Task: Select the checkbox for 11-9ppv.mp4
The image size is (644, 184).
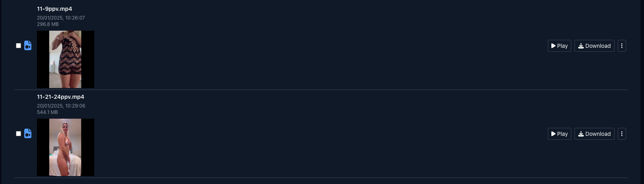Action: coord(18,46)
